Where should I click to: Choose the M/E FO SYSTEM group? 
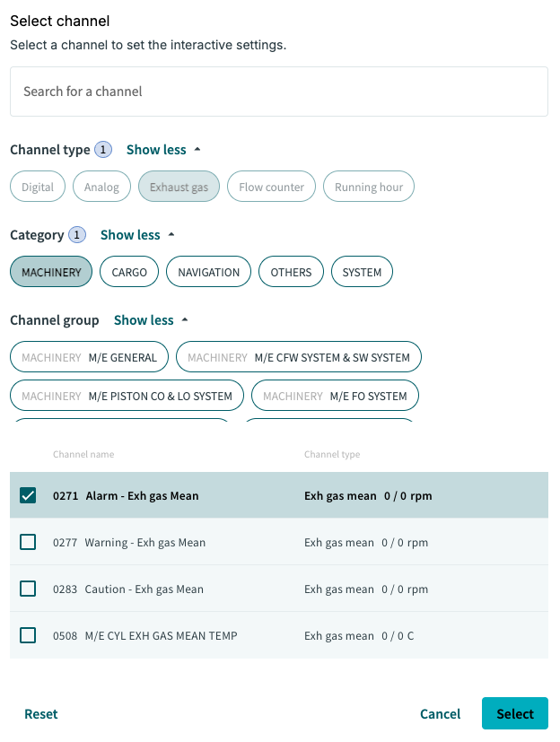coord(335,396)
